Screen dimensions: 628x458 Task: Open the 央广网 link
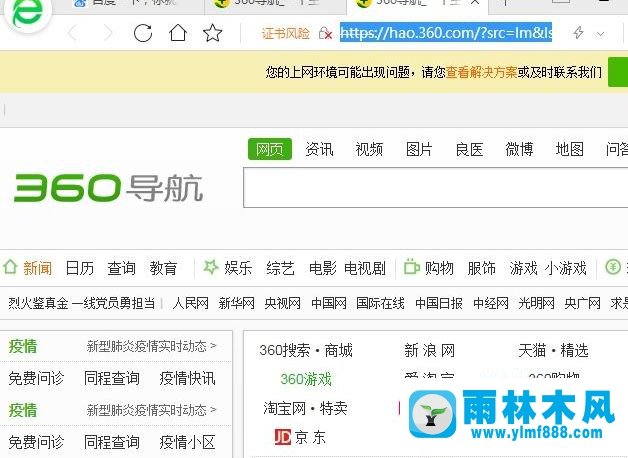[x=582, y=303]
